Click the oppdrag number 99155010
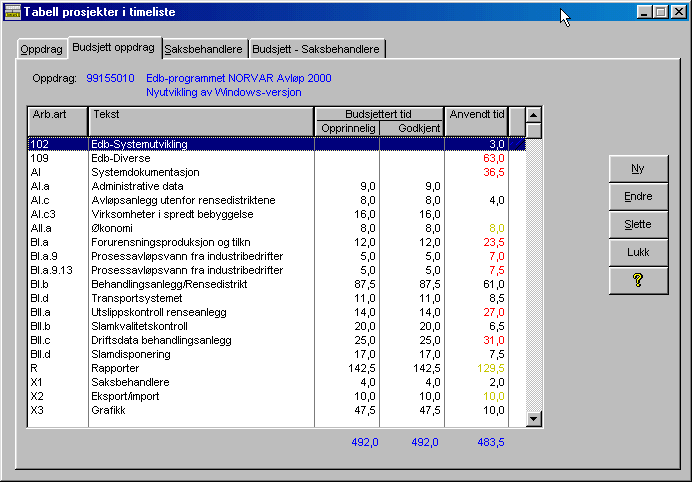This screenshot has height=482, width=692. coord(110,79)
